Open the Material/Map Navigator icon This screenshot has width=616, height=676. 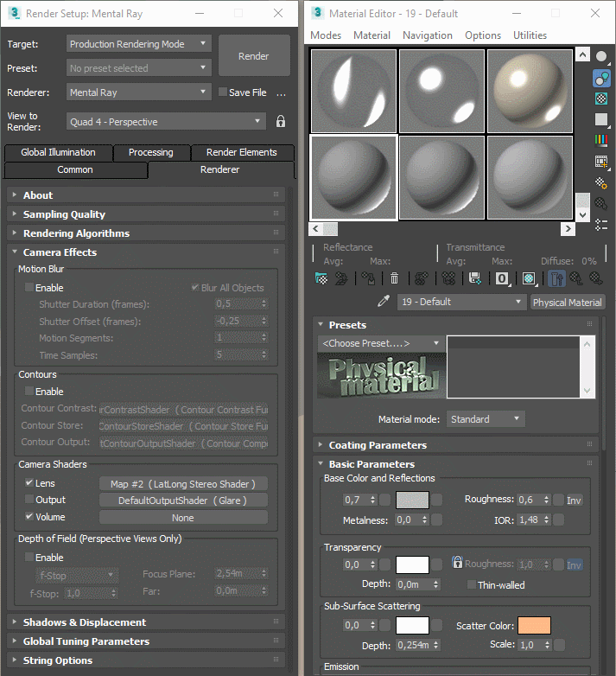601,225
